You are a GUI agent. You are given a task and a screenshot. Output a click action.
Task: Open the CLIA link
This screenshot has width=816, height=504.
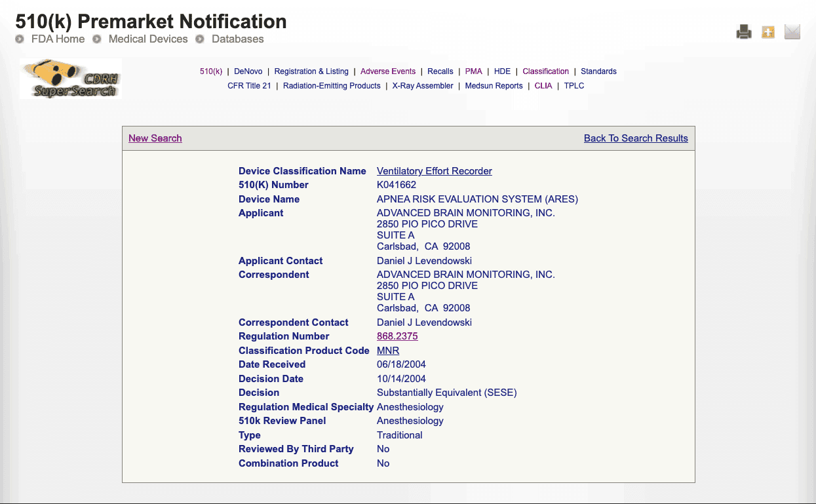click(543, 86)
